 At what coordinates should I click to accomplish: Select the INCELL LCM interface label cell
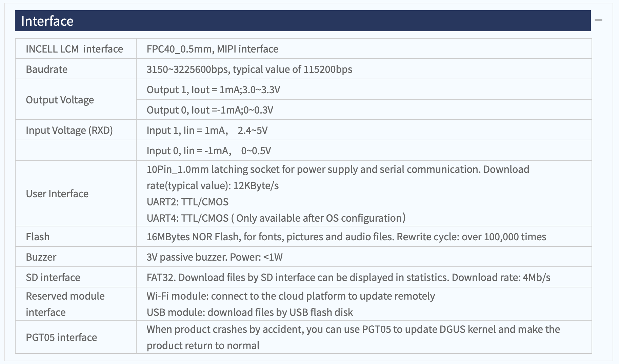pos(76,49)
